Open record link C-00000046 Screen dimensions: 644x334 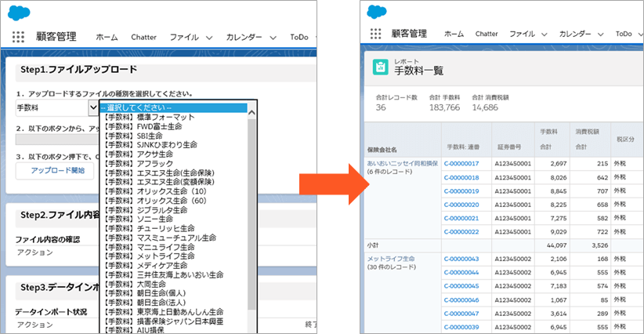pyautogui.click(x=461, y=300)
